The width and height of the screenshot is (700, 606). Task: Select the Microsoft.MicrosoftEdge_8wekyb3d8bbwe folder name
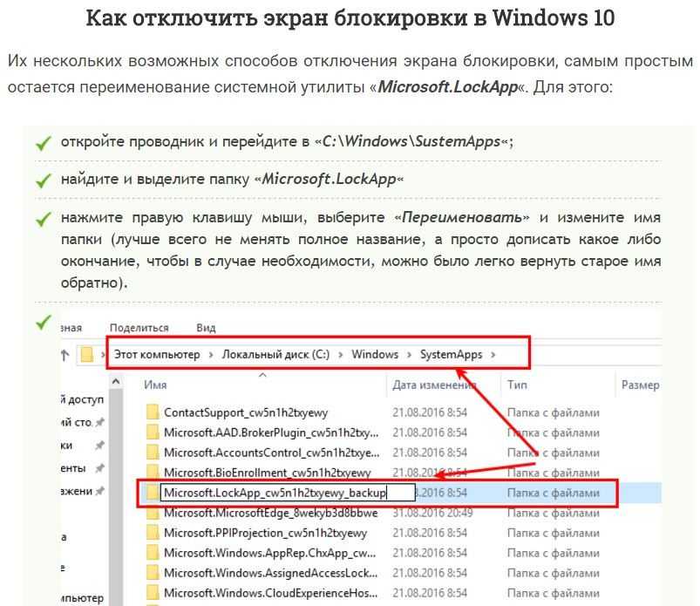pos(270,513)
